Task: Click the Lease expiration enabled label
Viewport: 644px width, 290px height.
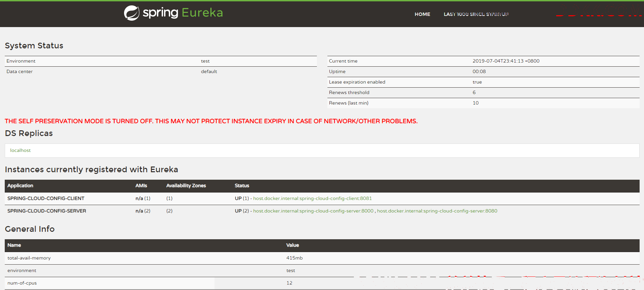Action: [357, 82]
